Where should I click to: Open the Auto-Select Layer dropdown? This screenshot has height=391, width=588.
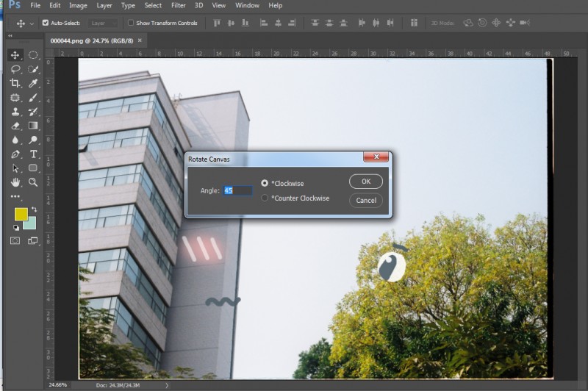tap(103, 24)
